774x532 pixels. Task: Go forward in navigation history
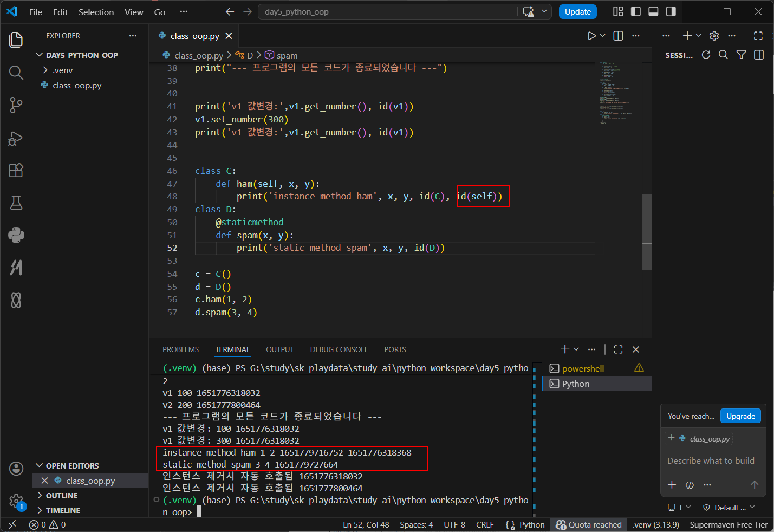pyautogui.click(x=248, y=12)
